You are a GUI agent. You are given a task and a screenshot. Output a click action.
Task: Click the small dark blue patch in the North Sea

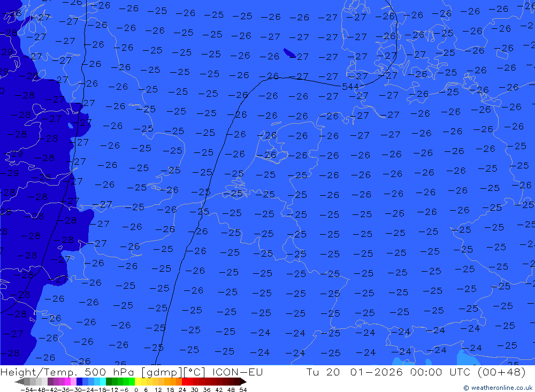point(289,53)
